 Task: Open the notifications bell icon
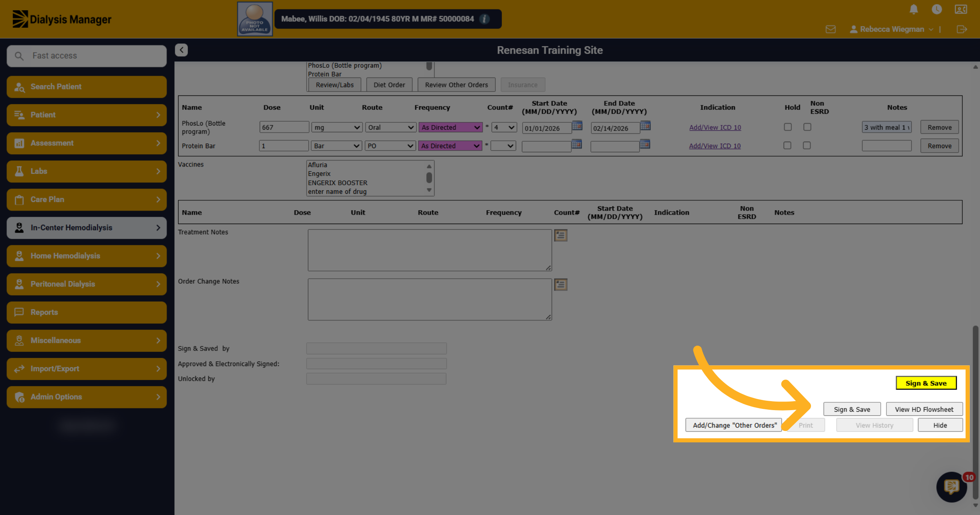[x=914, y=9]
